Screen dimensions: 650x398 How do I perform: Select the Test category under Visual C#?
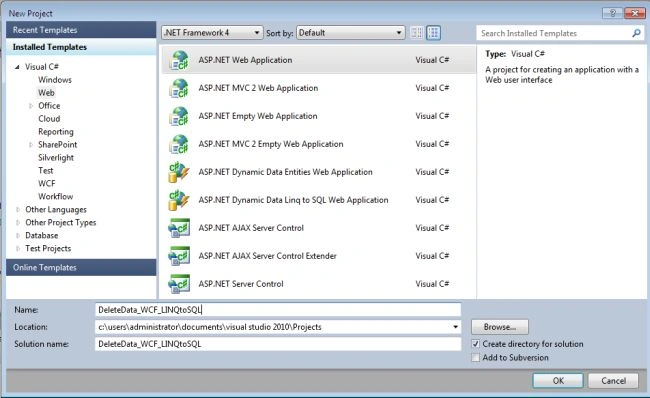point(46,171)
